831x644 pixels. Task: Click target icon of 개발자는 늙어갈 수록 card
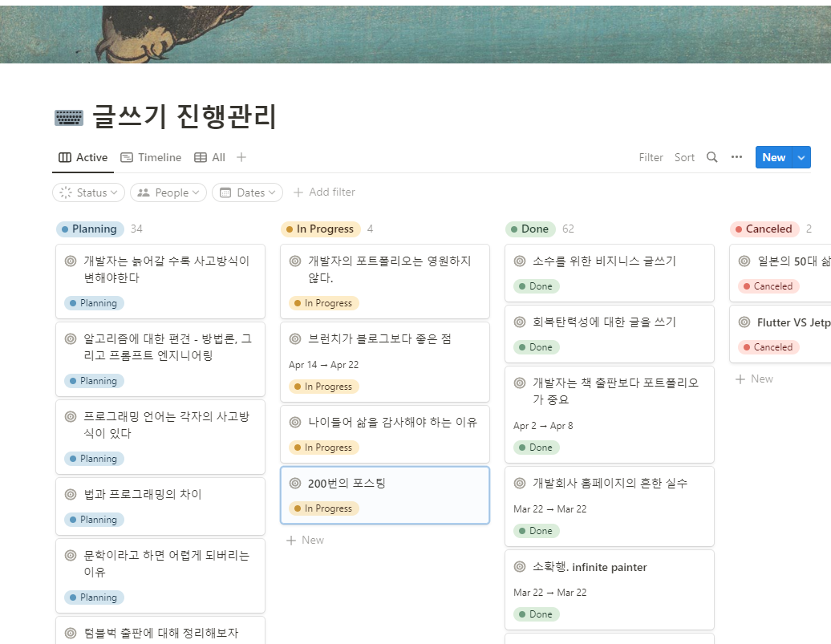point(71,261)
